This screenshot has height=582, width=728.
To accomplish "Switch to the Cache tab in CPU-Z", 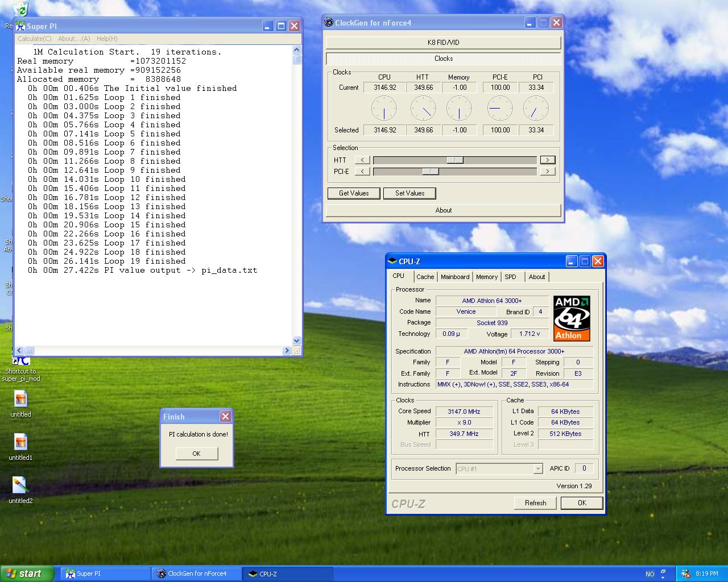I will pyautogui.click(x=425, y=277).
